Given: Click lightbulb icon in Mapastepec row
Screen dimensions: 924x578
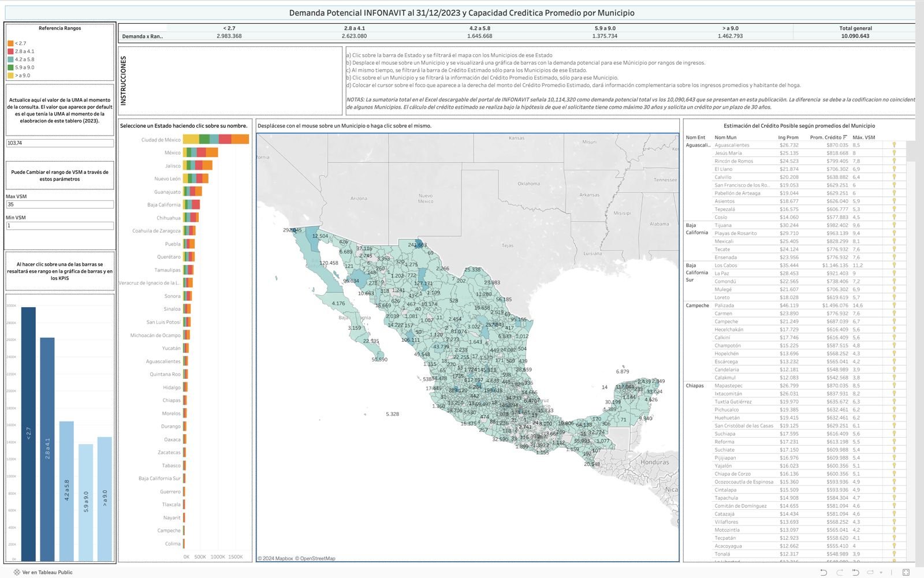Looking at the screenshot, I should pyautogui.click(x=894, y=386).
